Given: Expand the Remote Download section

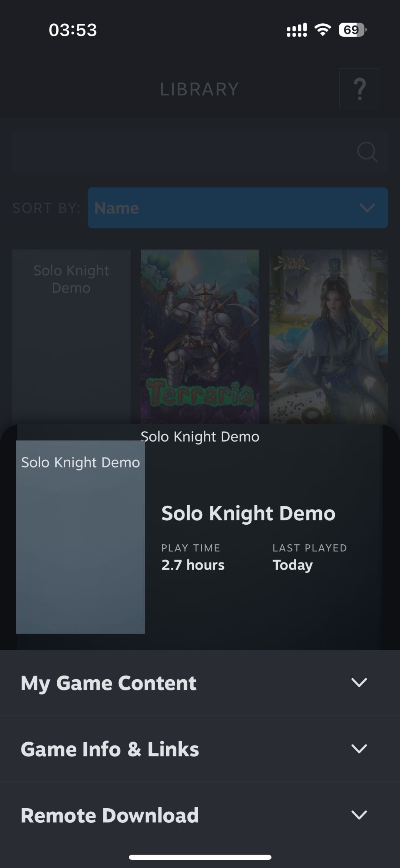Looking at the screenshot, I should point(200,815).
